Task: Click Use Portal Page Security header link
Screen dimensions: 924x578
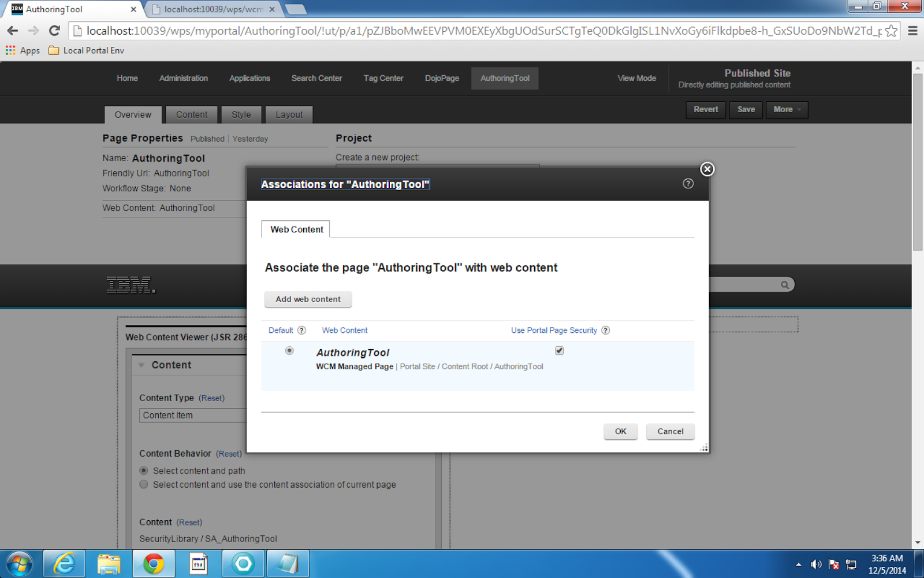Action: (554, 330)
